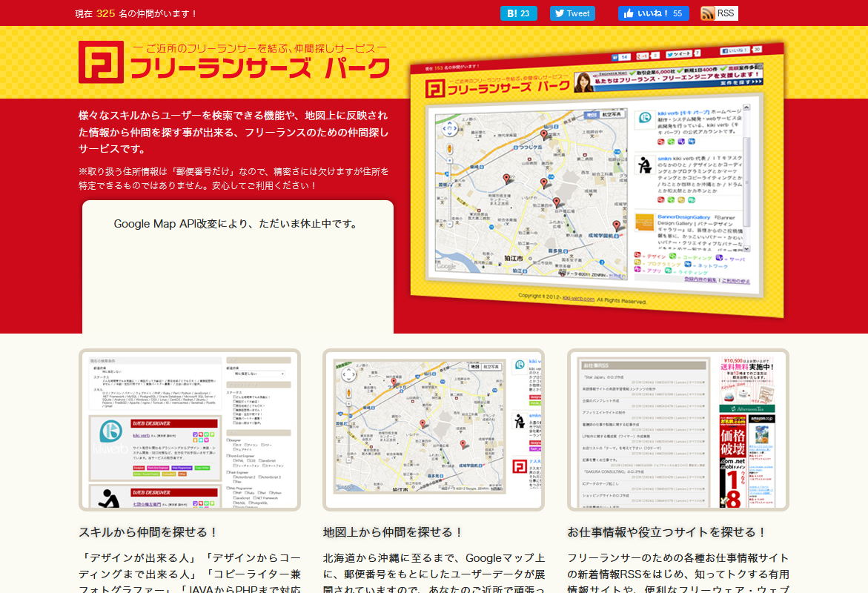
Task: Share the page with the Tweet button
Action: 572,13
